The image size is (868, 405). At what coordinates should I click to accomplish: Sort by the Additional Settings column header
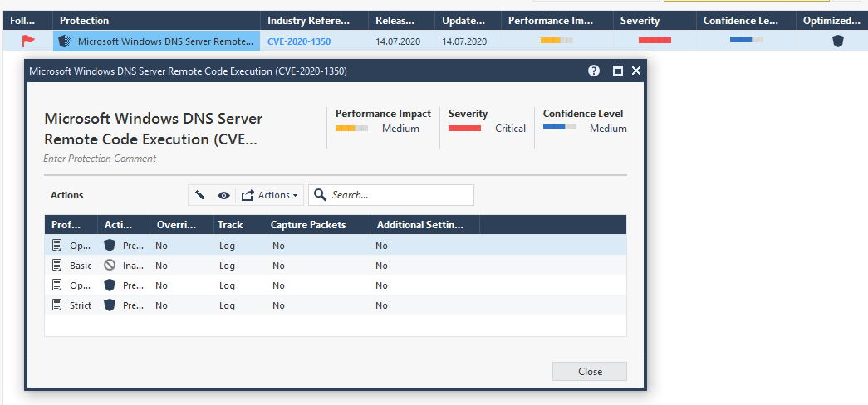[x=424, y=225]
